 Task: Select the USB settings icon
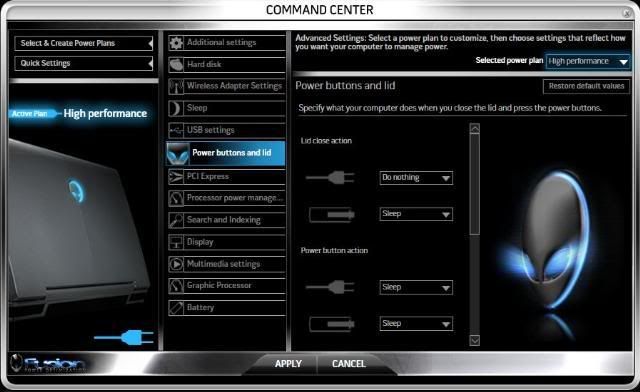click(x=176, y=131)
